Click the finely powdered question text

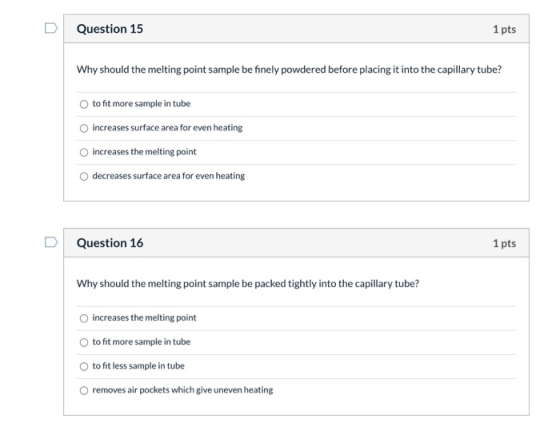coord(289,69)
